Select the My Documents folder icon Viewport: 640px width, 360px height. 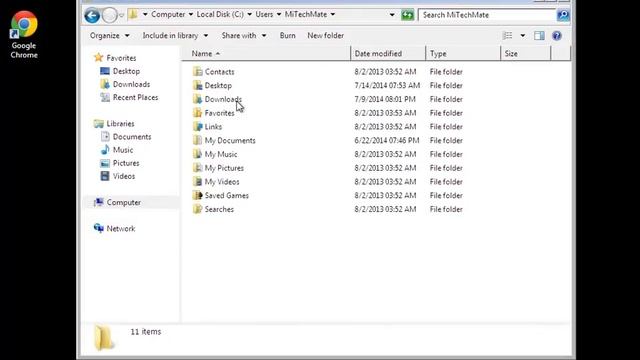click(x=198, y=140)
